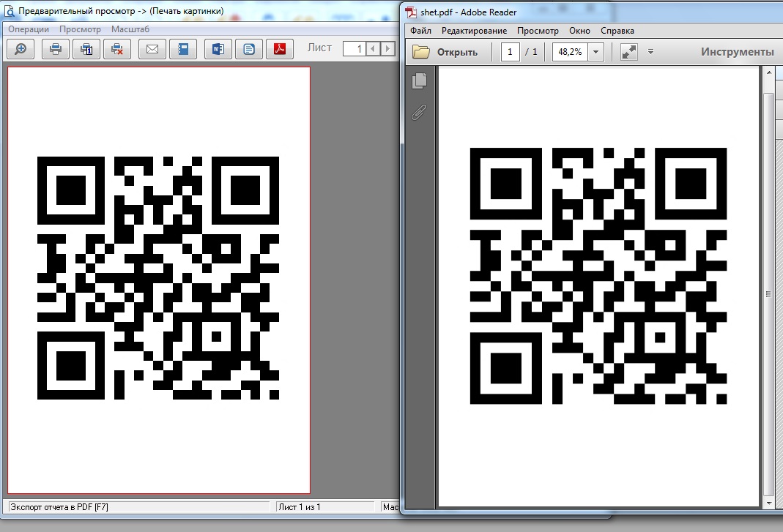Image resolution: width=783 pixels, height=532 pixels.
Task: Click the Открыть button
Action: [445, 52]
